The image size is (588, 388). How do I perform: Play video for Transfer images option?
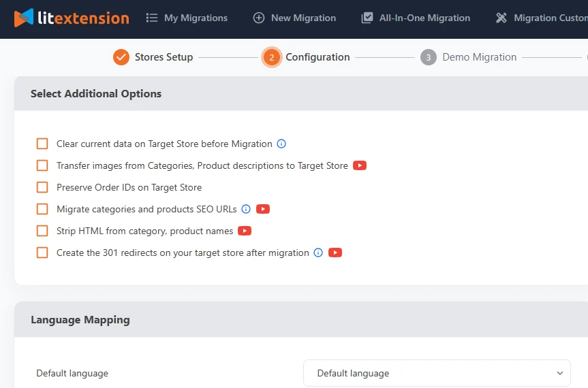click(360, 165)
